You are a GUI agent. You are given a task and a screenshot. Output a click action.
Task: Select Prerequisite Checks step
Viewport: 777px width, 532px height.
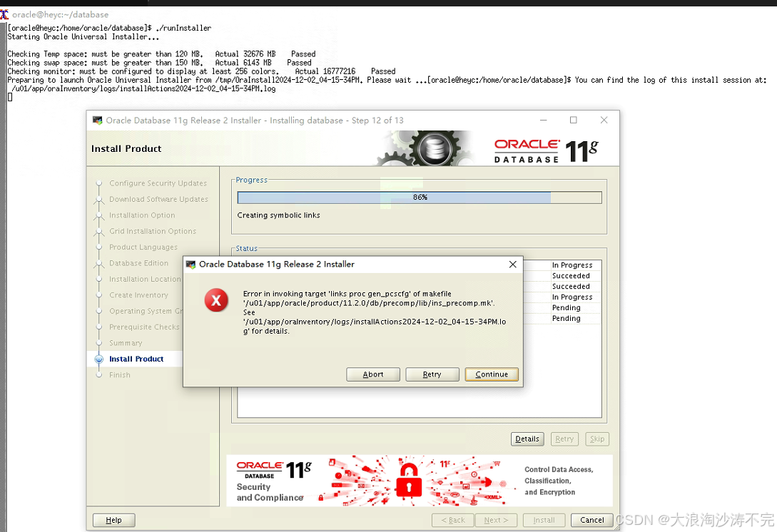[x=144, y=327]
